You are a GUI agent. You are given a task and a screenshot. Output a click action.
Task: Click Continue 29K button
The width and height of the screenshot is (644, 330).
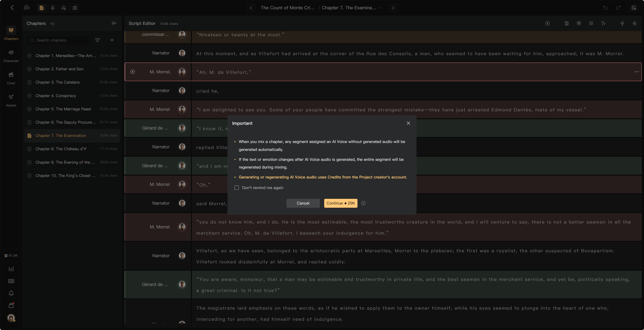pyautogui.click(x=341, y=203)
